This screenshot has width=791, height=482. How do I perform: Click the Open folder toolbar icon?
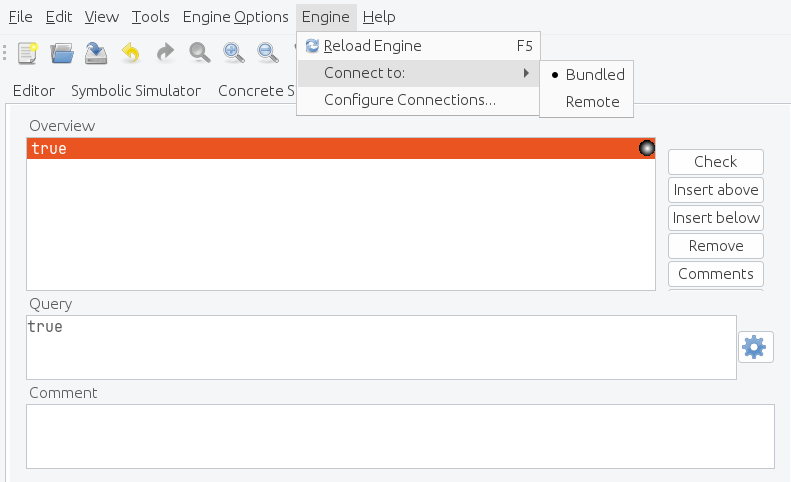point(62,52)
